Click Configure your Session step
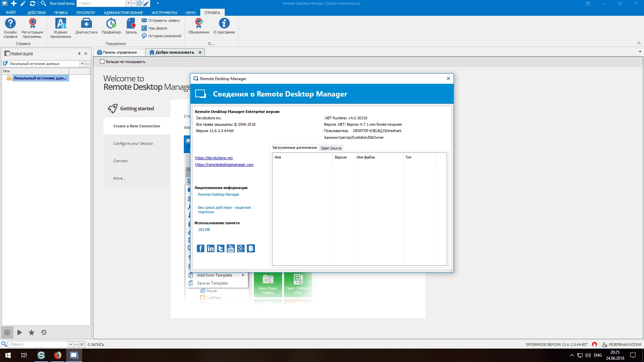 pyautogui.click(x=137, y=143)
